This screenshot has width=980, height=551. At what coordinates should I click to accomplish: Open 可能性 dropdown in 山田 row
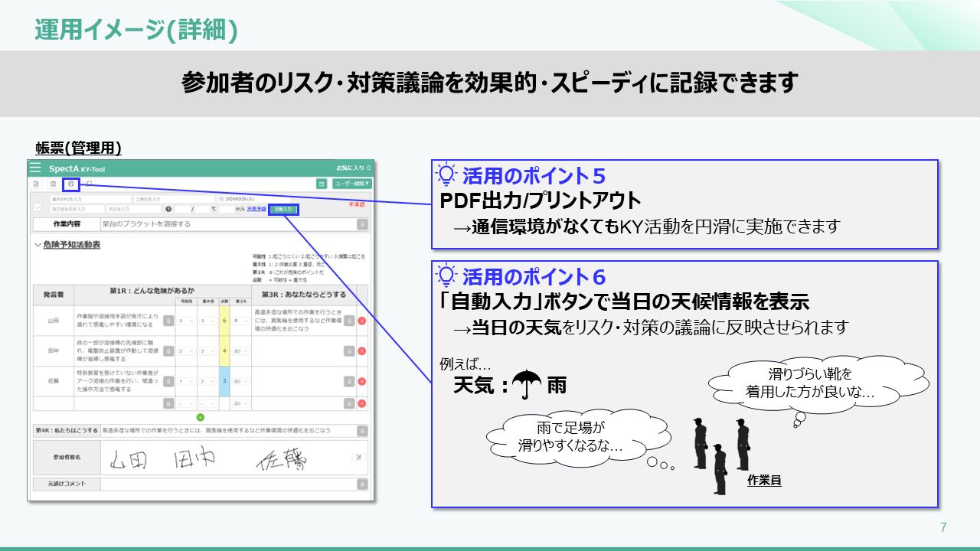click(x=185, y=321)
